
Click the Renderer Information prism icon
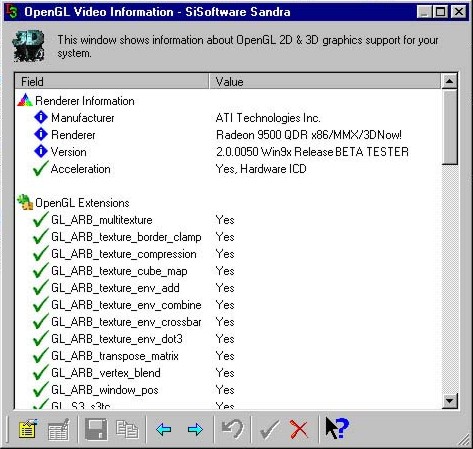coord(25,100)
